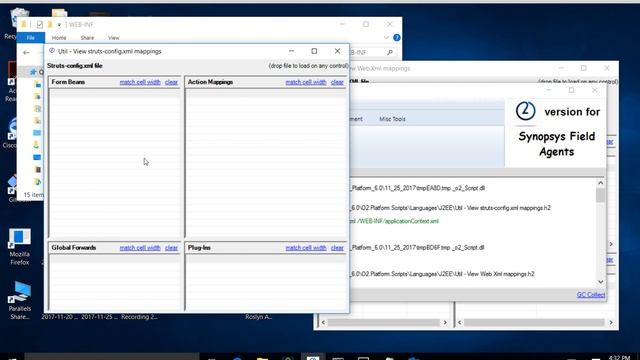Click match cell width link for Form Beans
Image resolution: width=640 pixels, height=360 pixels.
(x=140, y=82)
